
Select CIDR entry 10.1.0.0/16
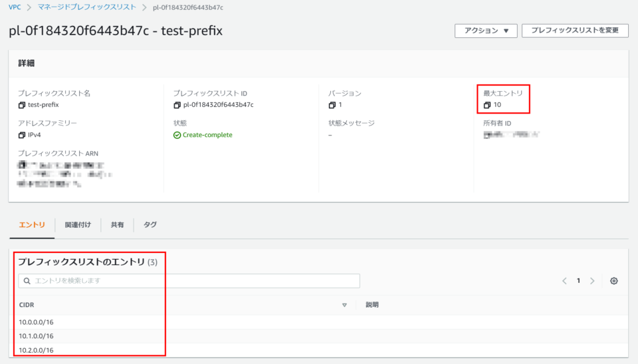point(36,336)
